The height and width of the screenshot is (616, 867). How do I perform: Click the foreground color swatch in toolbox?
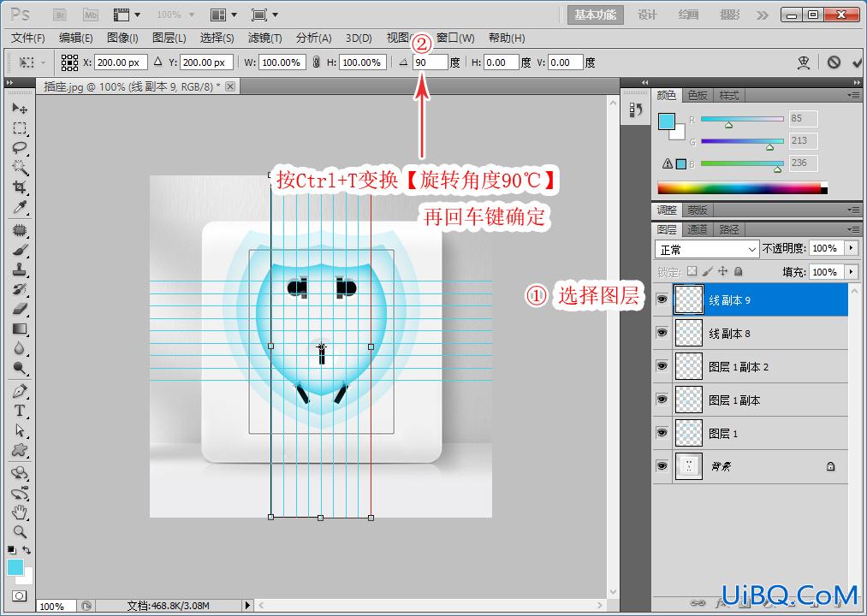pyautogui.click(x=15, y=566)
